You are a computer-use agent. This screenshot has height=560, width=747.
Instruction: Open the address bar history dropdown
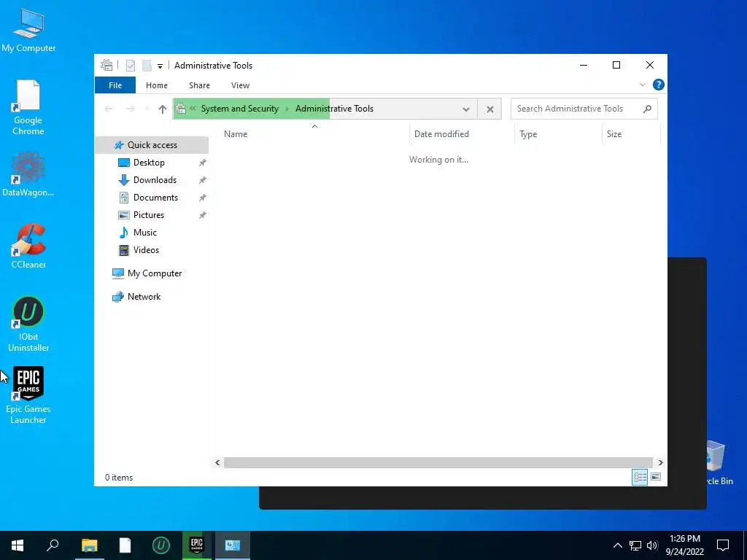click(466, 109)
